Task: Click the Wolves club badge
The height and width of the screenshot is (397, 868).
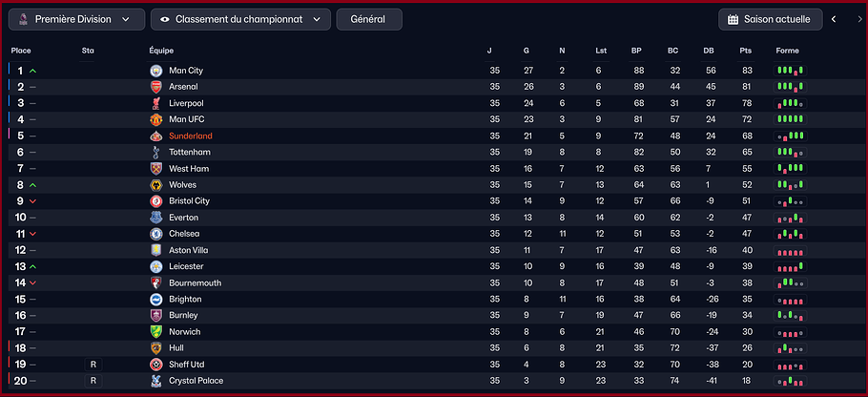Action: coord(155,185)
